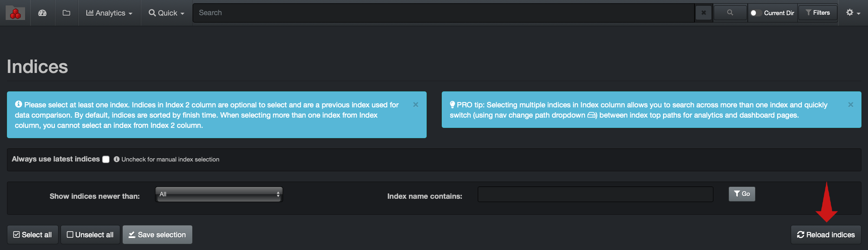The height and width of the screenshot is (250, 868).
Task: Focus the Index name contains field
Action: [x=595, y=194]
